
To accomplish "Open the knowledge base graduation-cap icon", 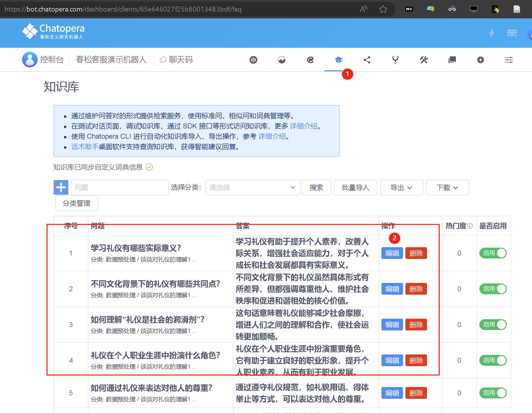I will tap(339, 60).
